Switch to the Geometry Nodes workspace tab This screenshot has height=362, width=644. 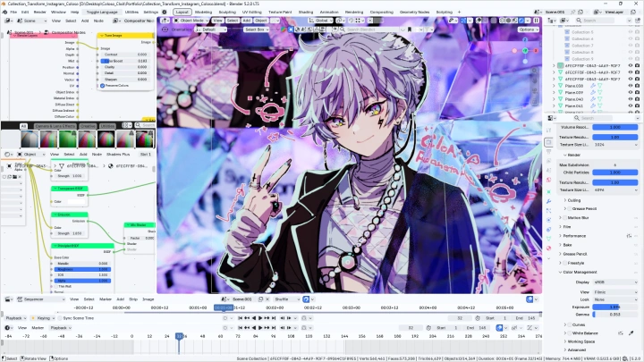[414, 12]
